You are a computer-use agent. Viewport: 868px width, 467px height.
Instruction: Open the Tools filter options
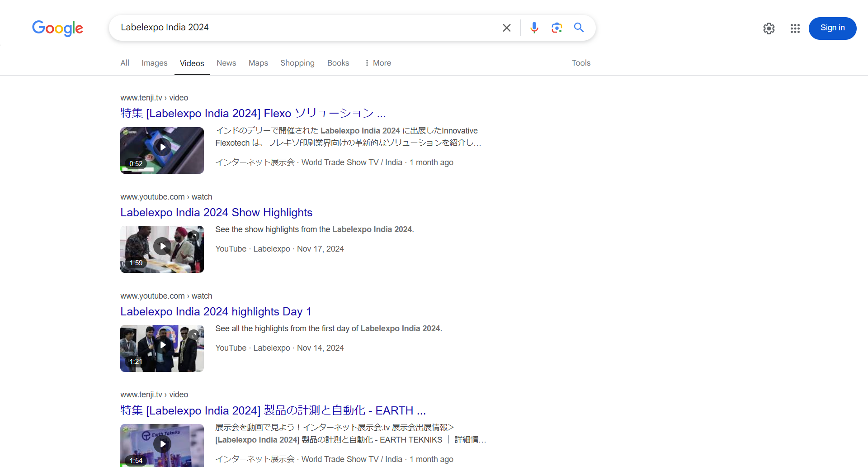click(x=581, y=63)
